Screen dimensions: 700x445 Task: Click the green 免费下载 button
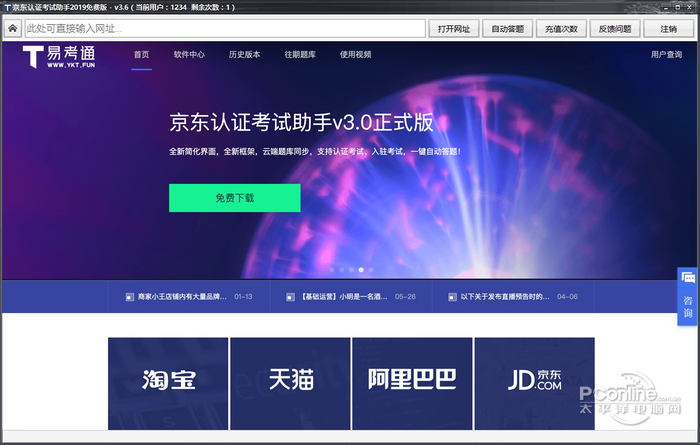point(235,198)
